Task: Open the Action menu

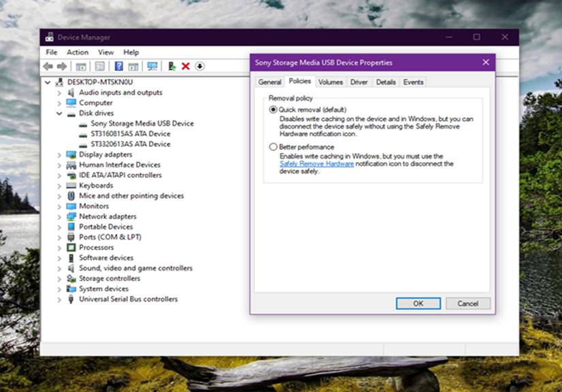Action: 77,52
